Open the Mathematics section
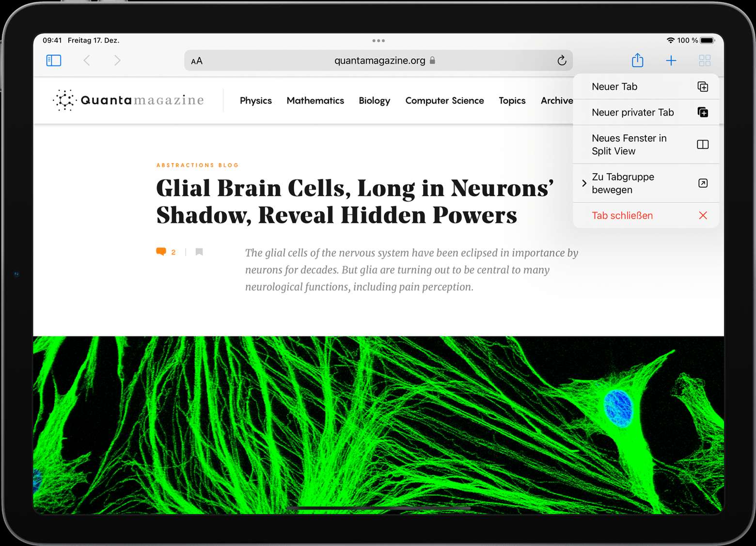756x546 pixels. (315, 100)
